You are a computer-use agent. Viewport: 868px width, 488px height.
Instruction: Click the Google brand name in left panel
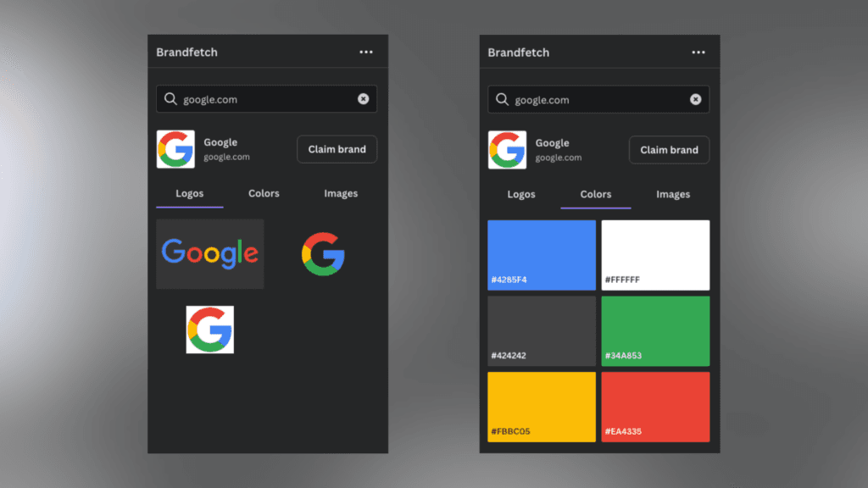[220, 142]
